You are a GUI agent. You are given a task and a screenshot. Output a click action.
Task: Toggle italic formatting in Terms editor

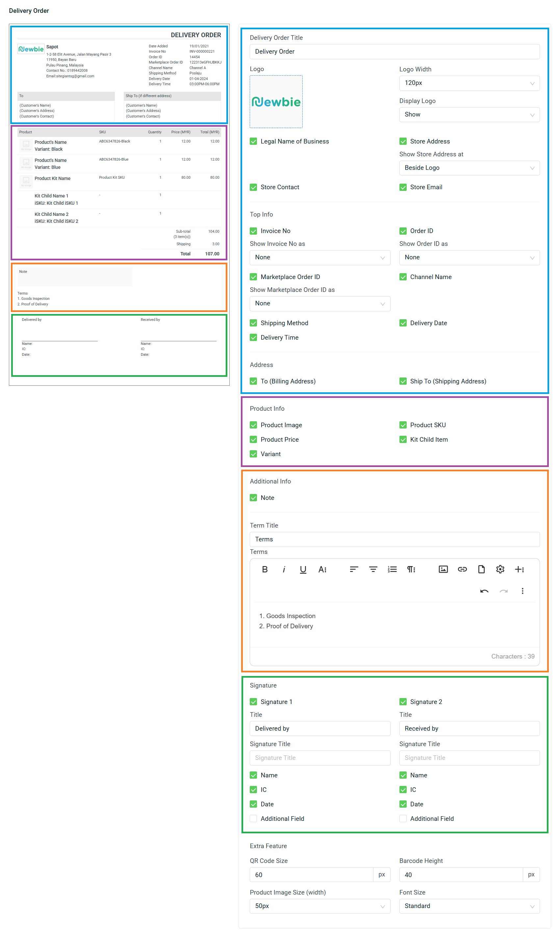coord(284,569)
